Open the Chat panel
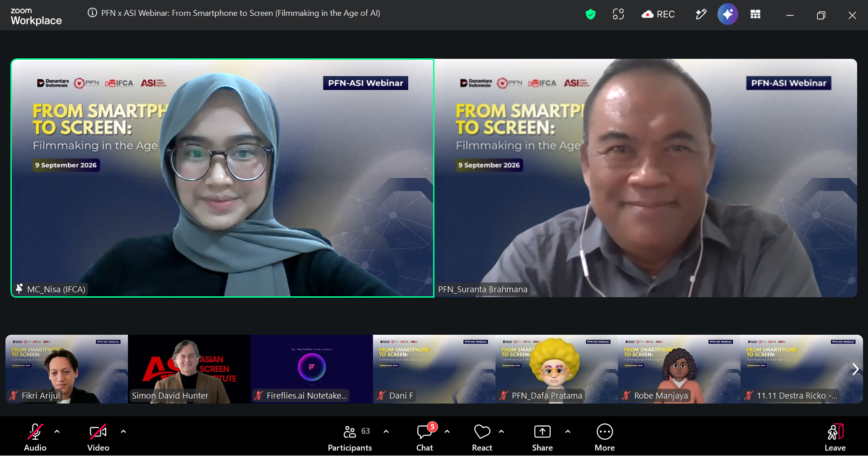The width and height of the screenshot is (868, 456). 425,437
